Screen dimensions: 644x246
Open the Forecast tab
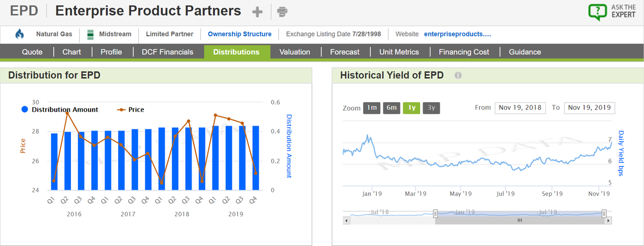(345, 52)
